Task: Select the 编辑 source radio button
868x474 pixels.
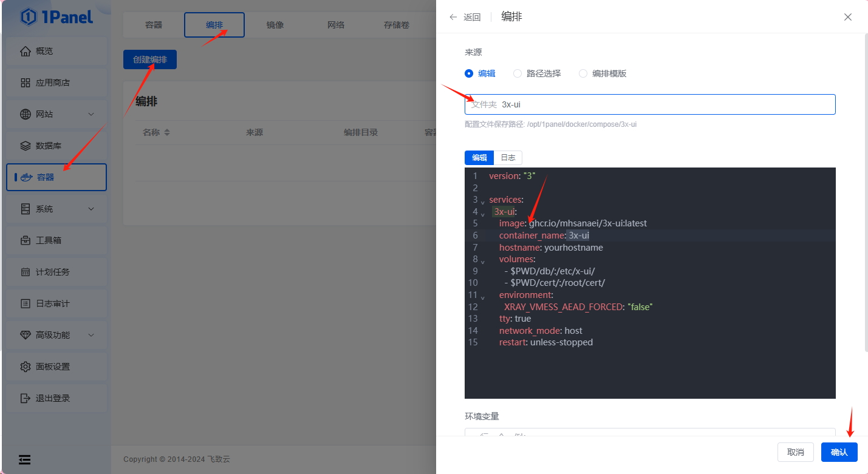Action: 468,73
